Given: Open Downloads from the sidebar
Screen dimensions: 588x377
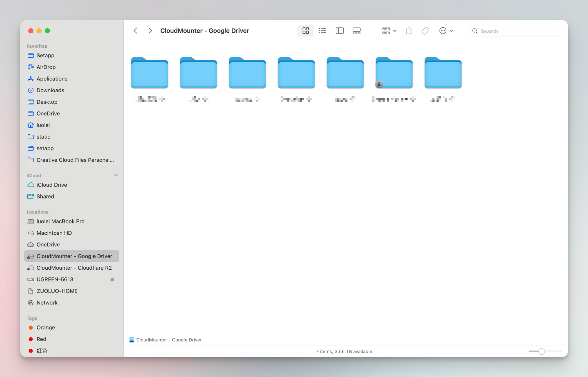Looking at the screenshot, I should (72, 90).
